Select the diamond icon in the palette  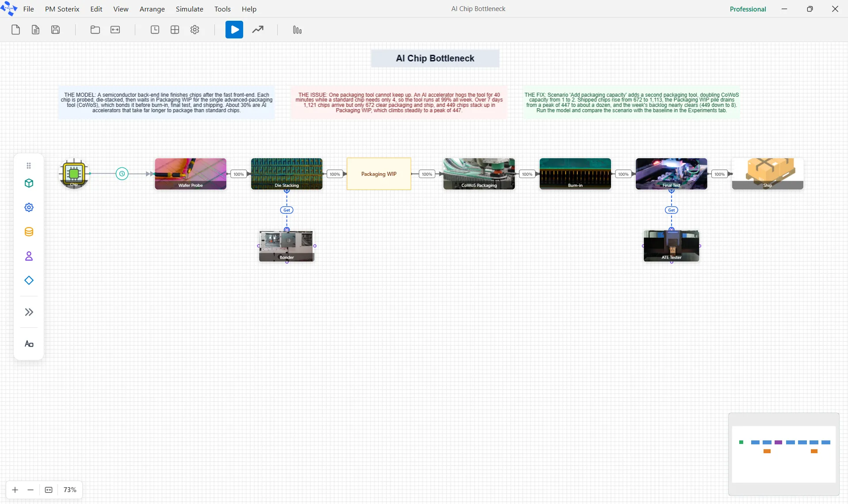click(29, 280)
